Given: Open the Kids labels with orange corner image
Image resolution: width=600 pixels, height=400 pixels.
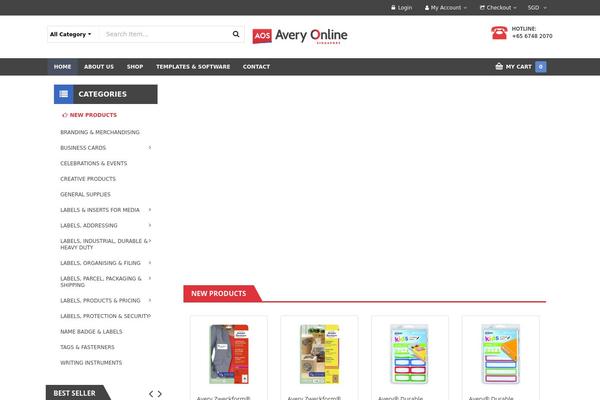Looking at the screenshot, I should pyautogui.click(x=501, y=354).
